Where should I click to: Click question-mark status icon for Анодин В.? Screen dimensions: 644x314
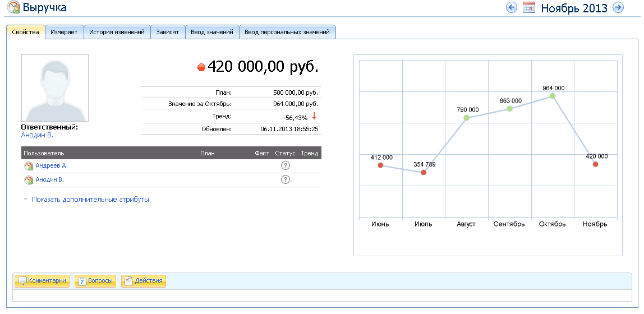pos(285,180)
